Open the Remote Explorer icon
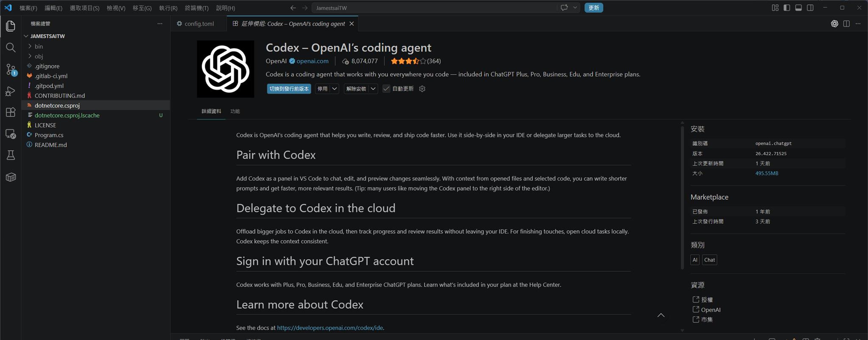This screenshot has width=868, height=340. coord(11,134)
